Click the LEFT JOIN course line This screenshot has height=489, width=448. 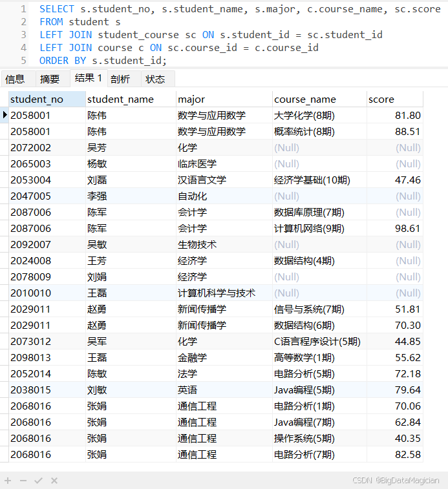point(179,48)
